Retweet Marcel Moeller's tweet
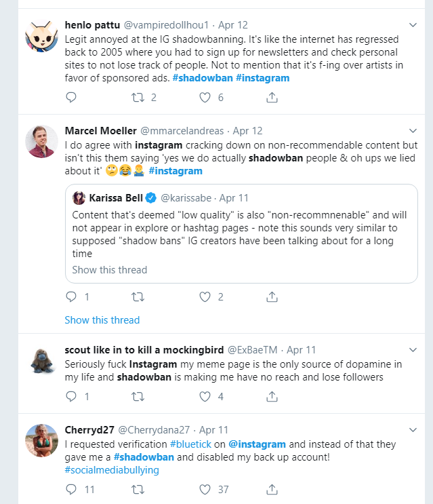The image size is (433, 504). 138,297
